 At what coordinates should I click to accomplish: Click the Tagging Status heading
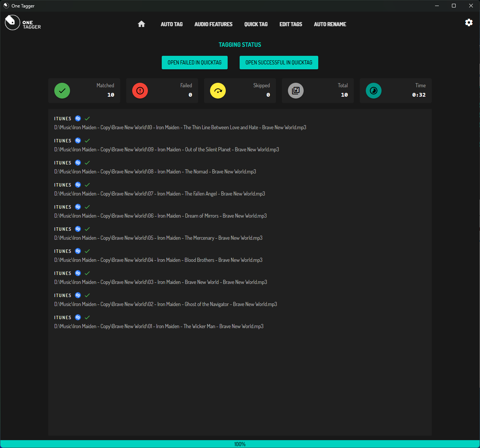(x=240, y=45)
